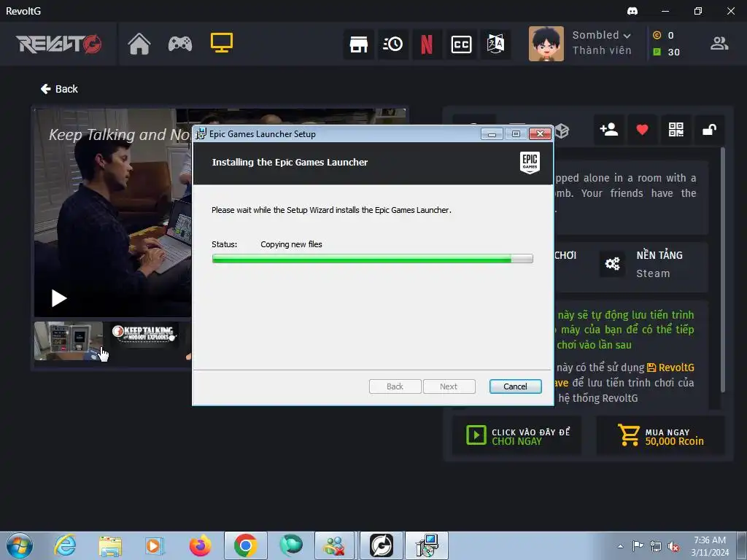Switch to RevoltG app in taskbar
This screenshot has width=747, height=560.
382,545
